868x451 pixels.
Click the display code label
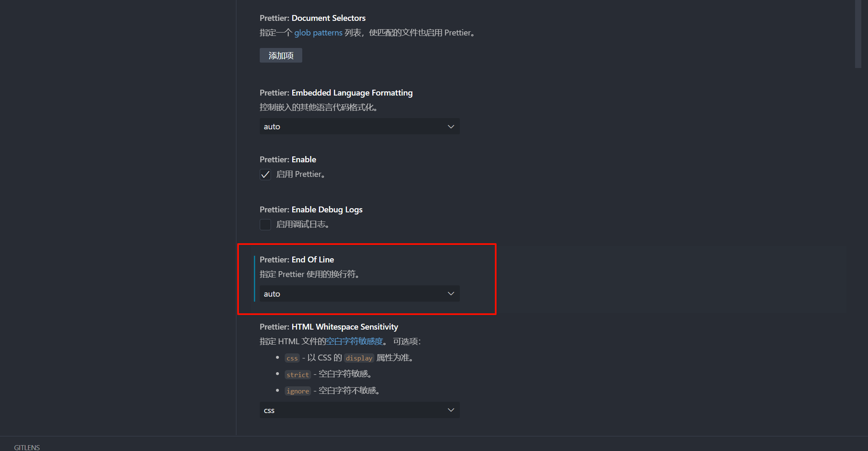pos(359,358)
